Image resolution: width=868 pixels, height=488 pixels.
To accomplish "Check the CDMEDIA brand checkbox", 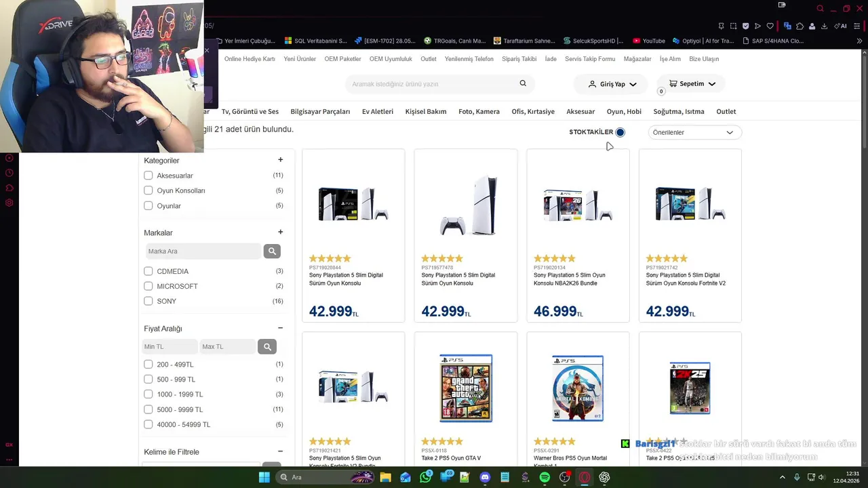I will click(149, 271).
